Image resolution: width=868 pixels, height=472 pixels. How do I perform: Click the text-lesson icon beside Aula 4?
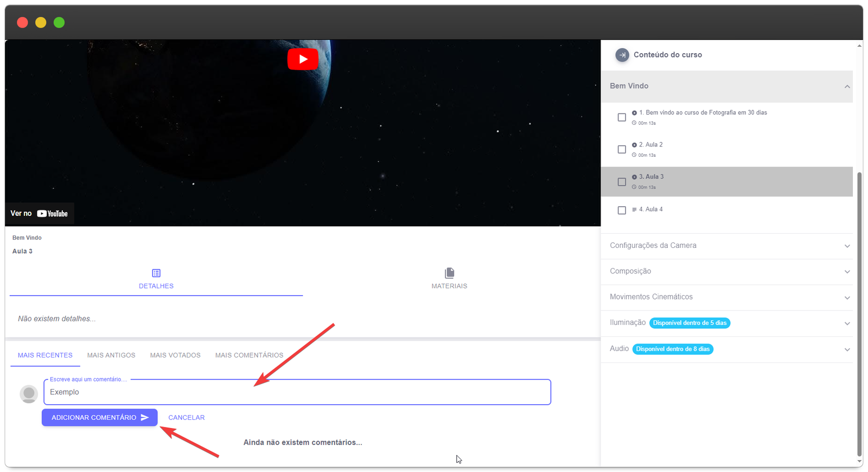point(634,209)
